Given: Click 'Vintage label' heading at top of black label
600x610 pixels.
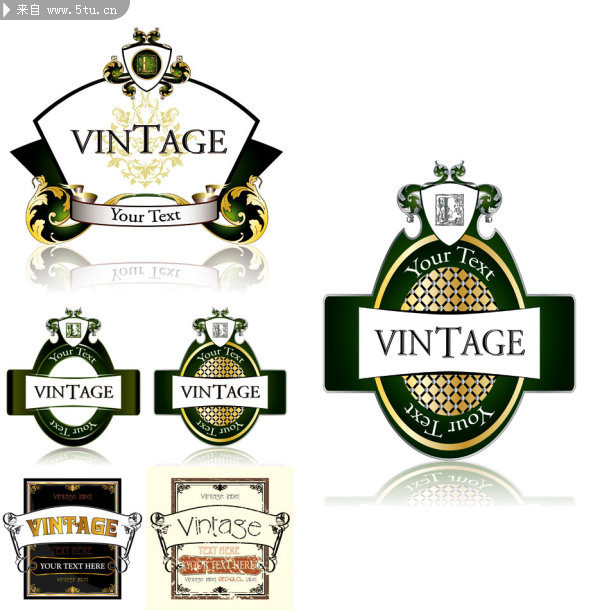Looking at the screenshot, I should [x=72, y=496].
